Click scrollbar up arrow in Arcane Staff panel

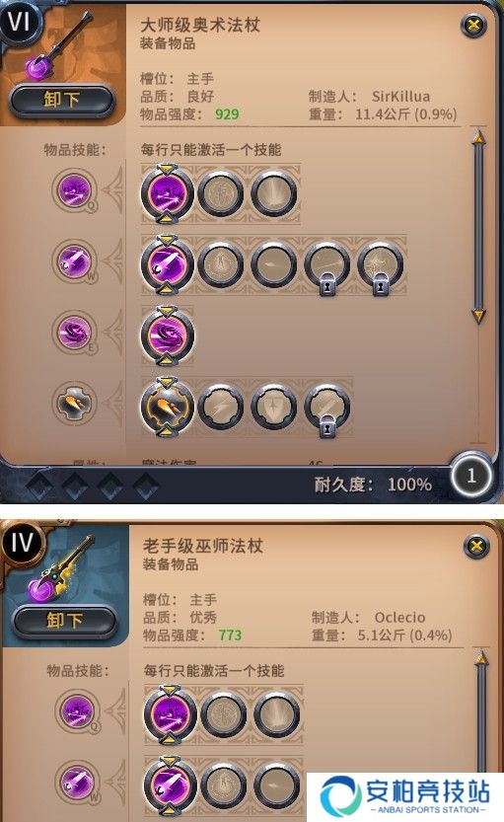click(x=478, y=137)
